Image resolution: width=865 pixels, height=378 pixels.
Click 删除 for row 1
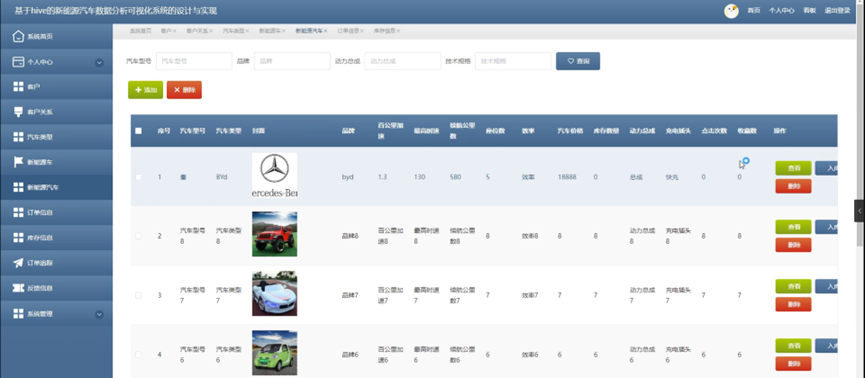(x=793, y=186)
